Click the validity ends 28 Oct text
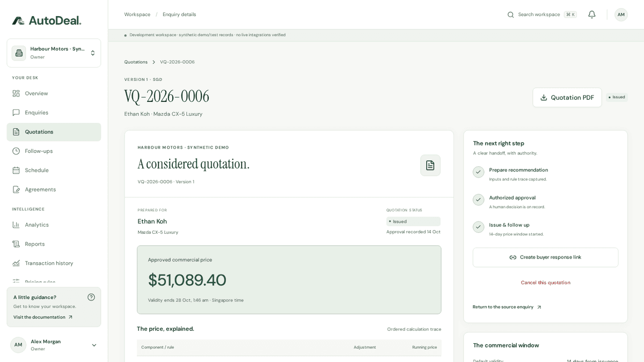Screen dimensions: 644x362 pos(196,300)
